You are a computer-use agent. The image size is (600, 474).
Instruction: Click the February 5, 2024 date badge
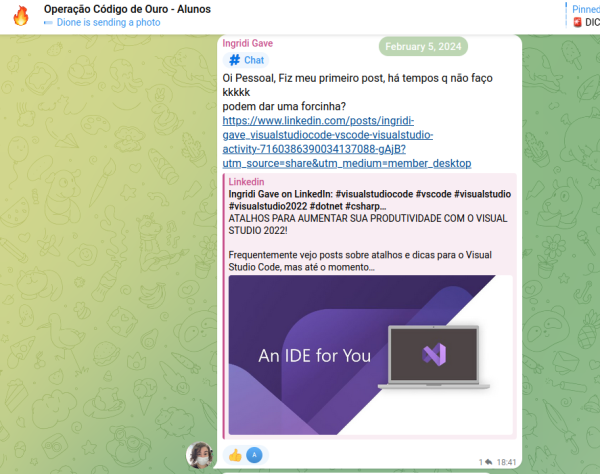click(423, 46)
